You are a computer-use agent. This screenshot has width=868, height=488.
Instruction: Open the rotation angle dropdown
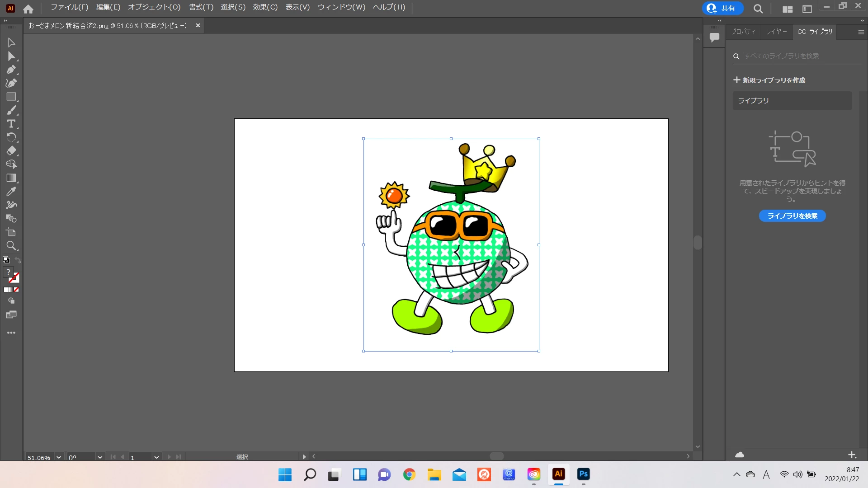click(100, 457)
